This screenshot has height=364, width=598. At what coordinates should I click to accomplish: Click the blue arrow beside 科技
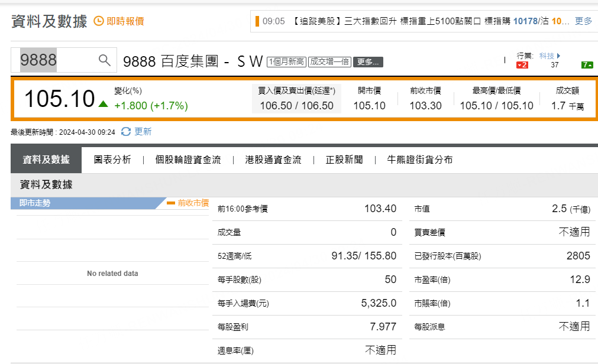click(558, 56)
